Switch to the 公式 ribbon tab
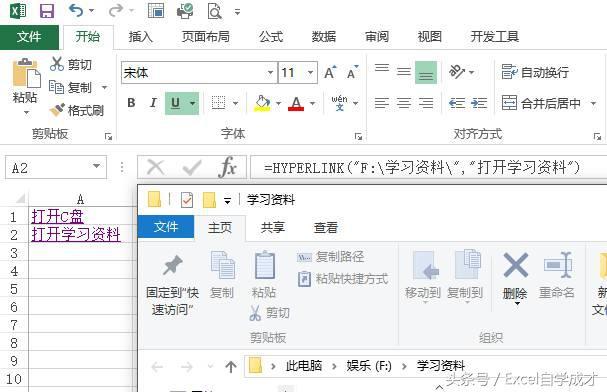 (271, 37)
